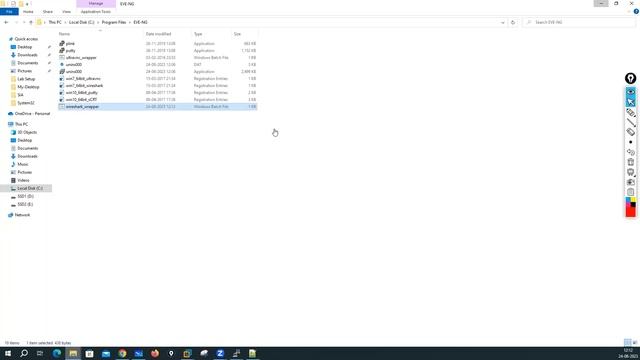640x360 pixels.
Task: Open the SSD2 (E:) drive
Action: 25,204
